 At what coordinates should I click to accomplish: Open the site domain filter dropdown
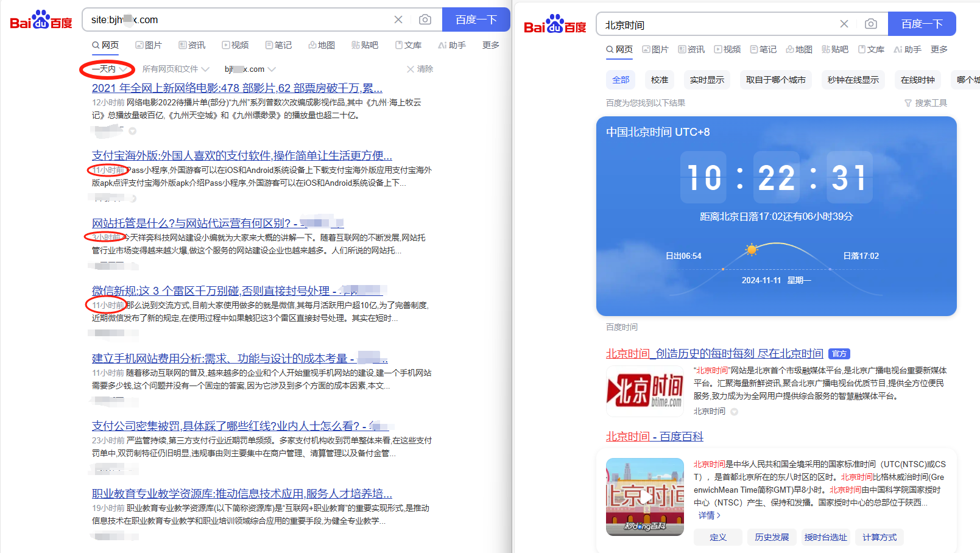[x=250, y=69]
